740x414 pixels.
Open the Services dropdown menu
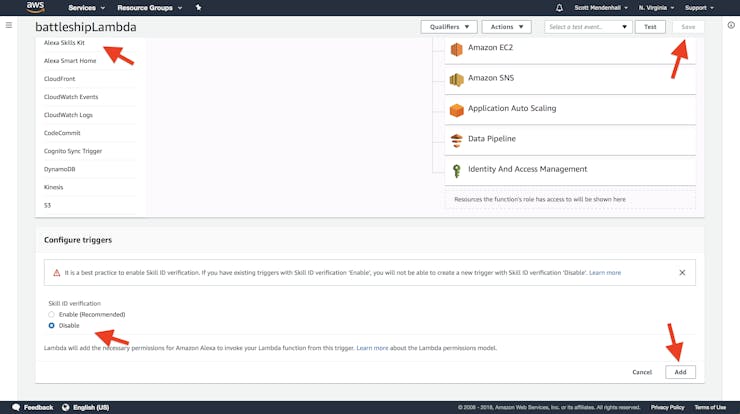86,8
